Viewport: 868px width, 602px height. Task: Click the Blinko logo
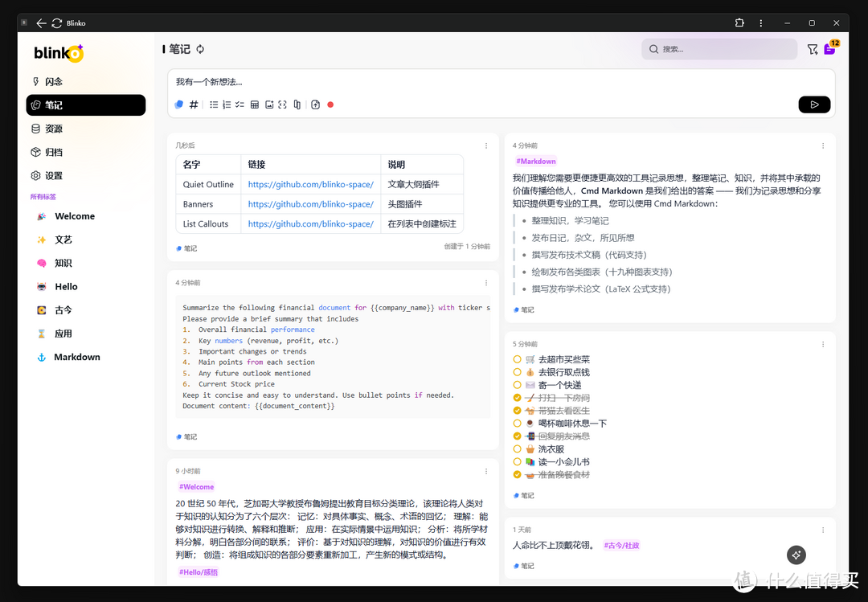[x=59, y=52]
